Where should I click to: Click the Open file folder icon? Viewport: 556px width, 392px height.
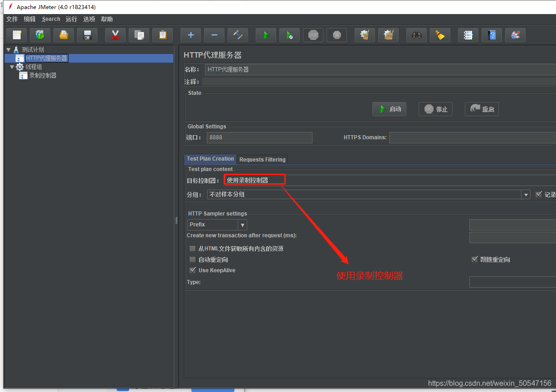click(x=64, y=35)
